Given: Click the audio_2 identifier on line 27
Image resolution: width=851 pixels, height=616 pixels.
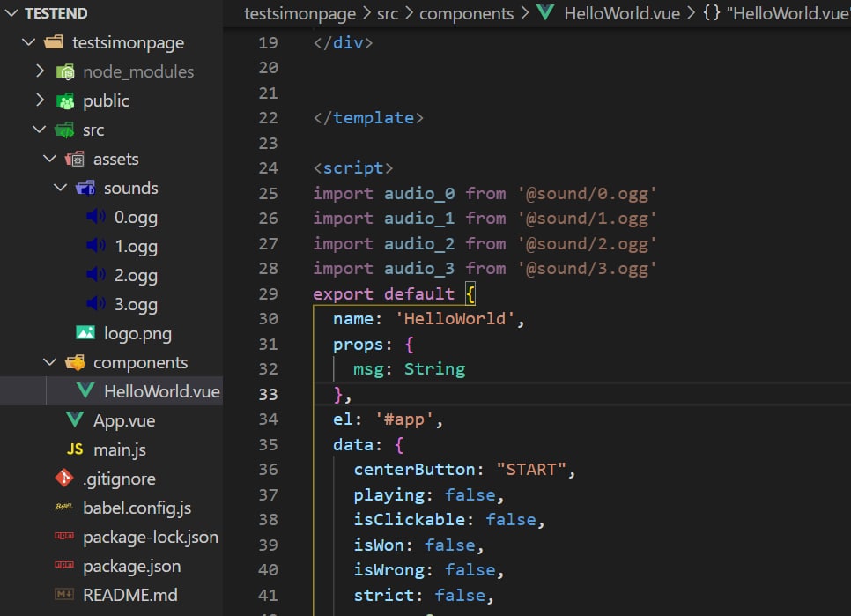Looking at the screenshot, I should point(419,244).
